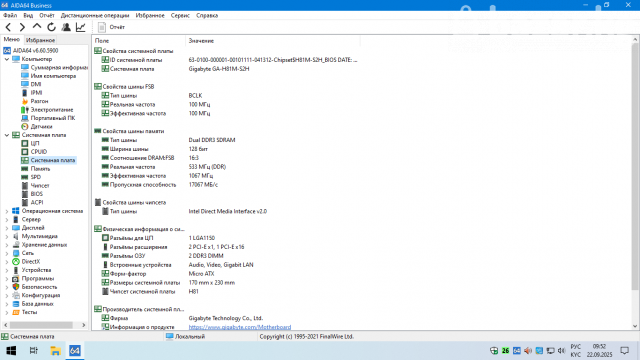This screenshot has width=640, height=360.
Task: Select the Dual DDR3 SDRAM value
Action: click(x=212, y=140)
